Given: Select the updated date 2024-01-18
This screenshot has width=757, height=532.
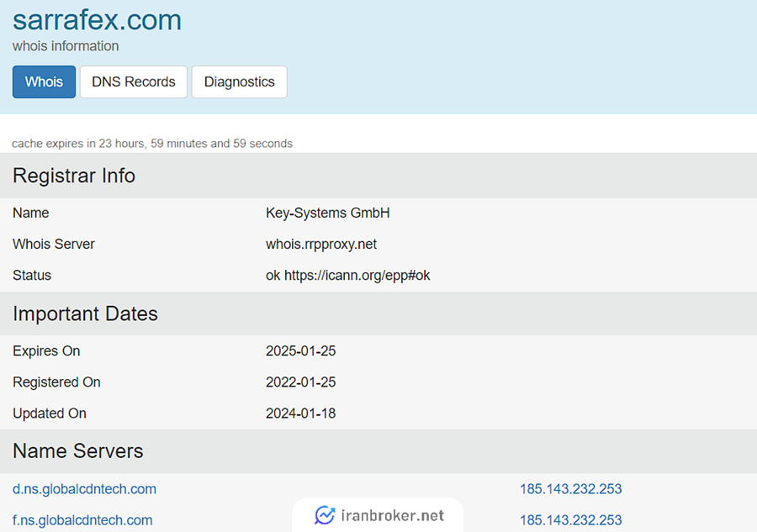Looking at the screenshot, I should [300, 413].
